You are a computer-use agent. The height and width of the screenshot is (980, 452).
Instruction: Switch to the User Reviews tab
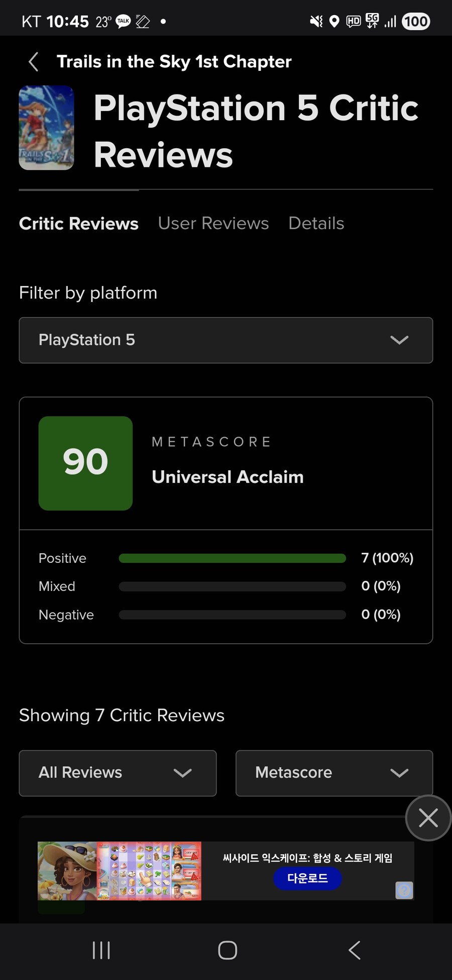pyautogui.click(x=213, y=223)
